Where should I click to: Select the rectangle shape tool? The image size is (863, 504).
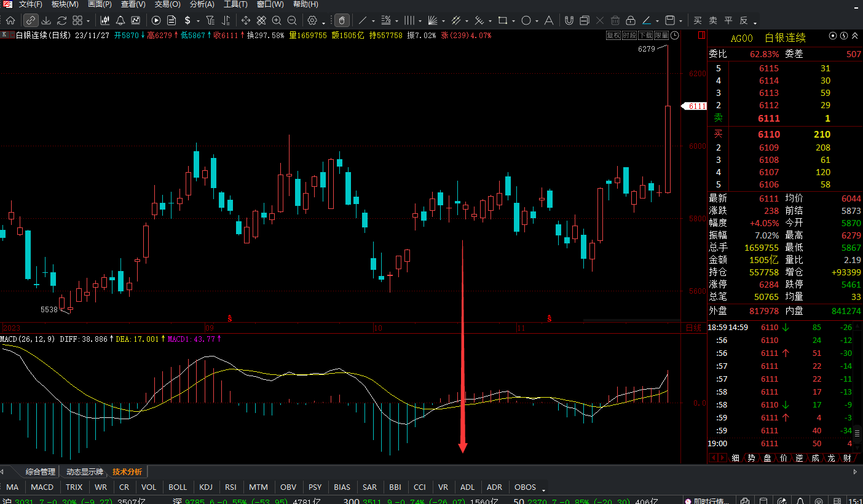pyautogui.click(x=502, y=20)
